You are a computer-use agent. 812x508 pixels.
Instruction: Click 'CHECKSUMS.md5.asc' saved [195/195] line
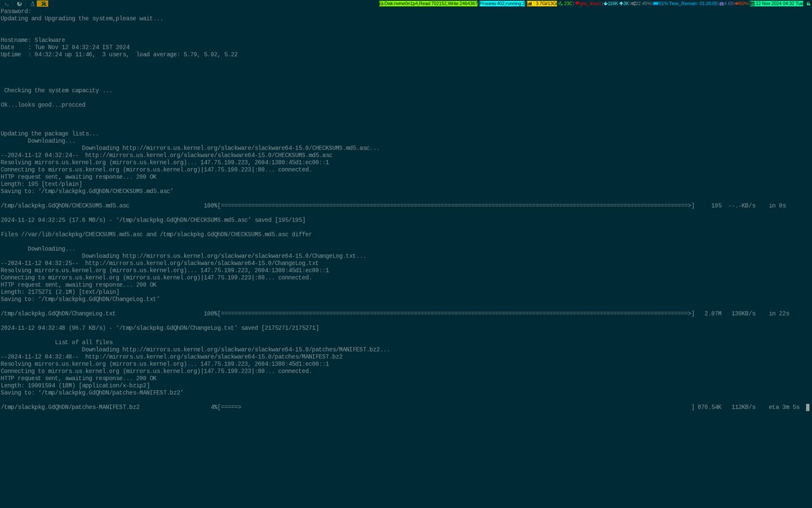click(153, 220)
